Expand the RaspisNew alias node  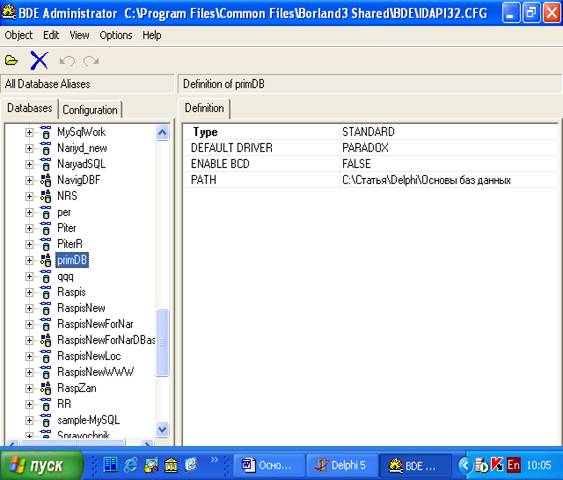29,308
